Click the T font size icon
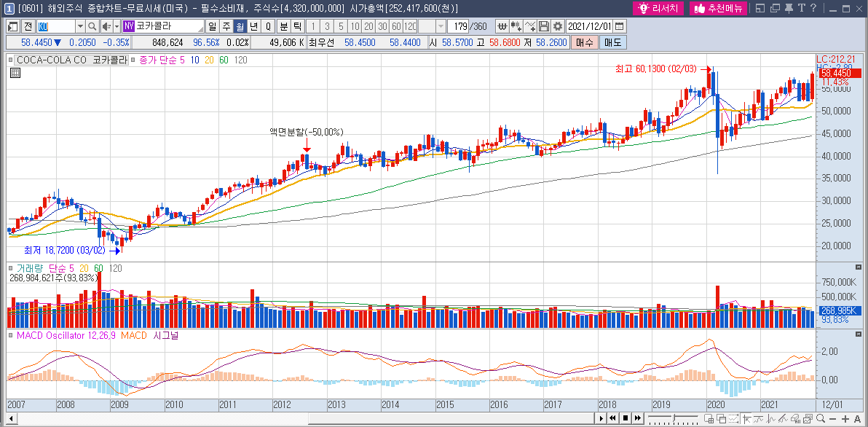The image size is (868, 427). pos(801,8)
